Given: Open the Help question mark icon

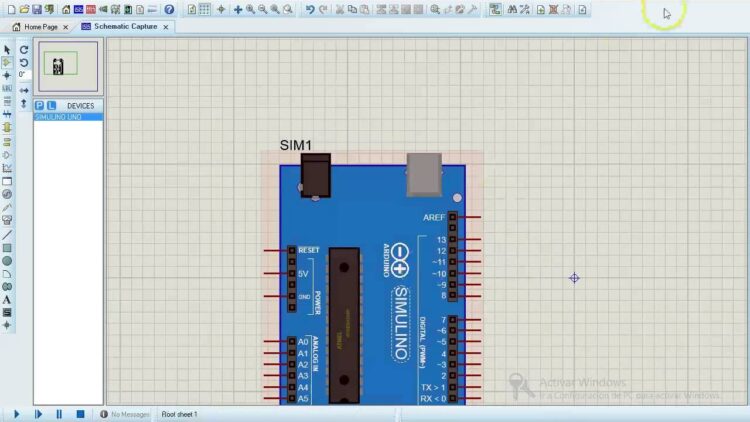Looking at the screenshot, I should point(169,10).
